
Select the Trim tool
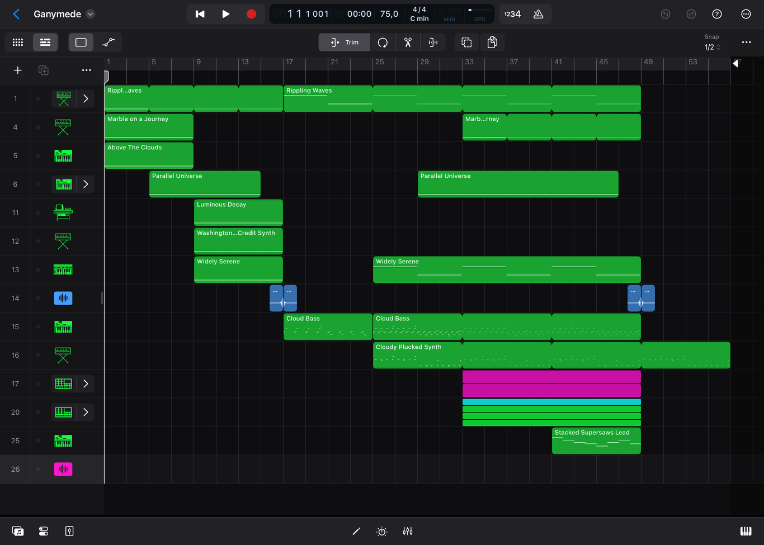(x=344, y=42)
